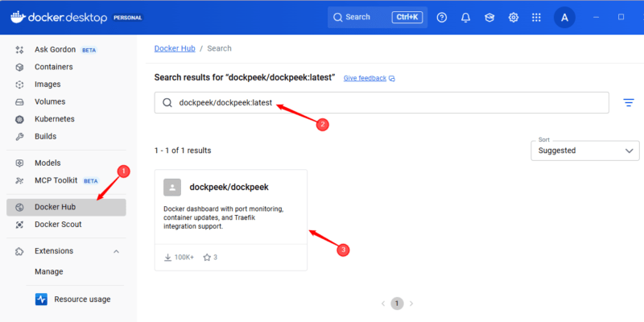Go to pagination page 1
The height and width of the screenshot is (322, 644).
coord(397,303)
